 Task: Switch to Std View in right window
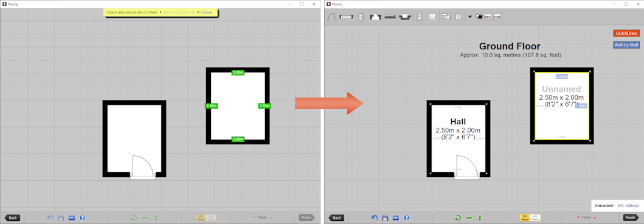click(x=524, y=218)
